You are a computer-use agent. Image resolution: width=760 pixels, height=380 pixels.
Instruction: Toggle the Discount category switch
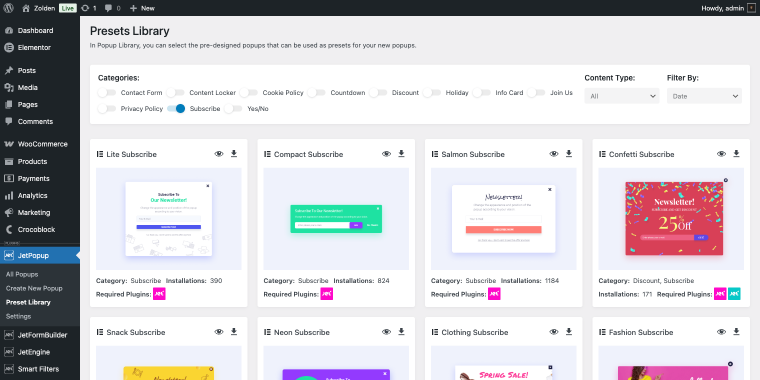click(378, 93)
